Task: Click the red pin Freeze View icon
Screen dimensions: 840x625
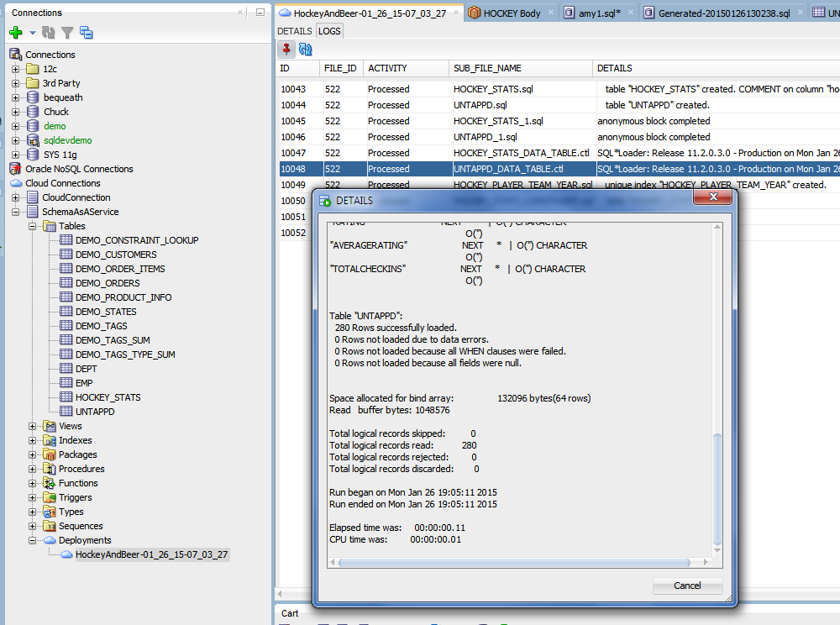Action: point(286,50)
